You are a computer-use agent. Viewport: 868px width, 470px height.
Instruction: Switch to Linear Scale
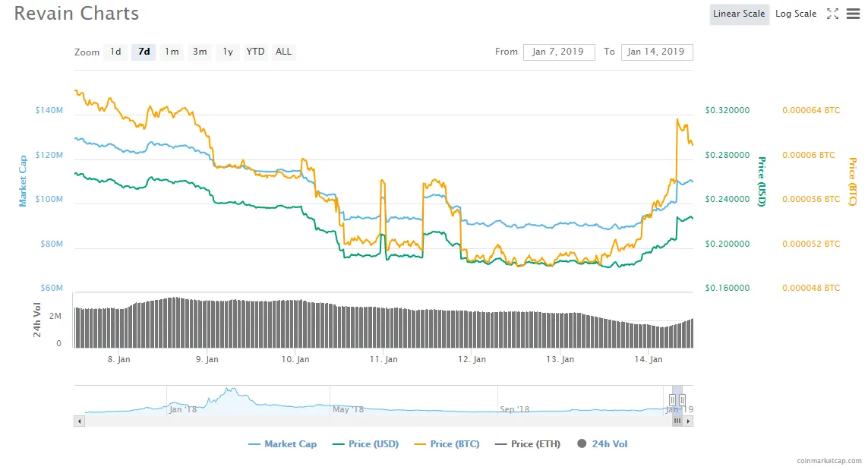coord(739,14)
